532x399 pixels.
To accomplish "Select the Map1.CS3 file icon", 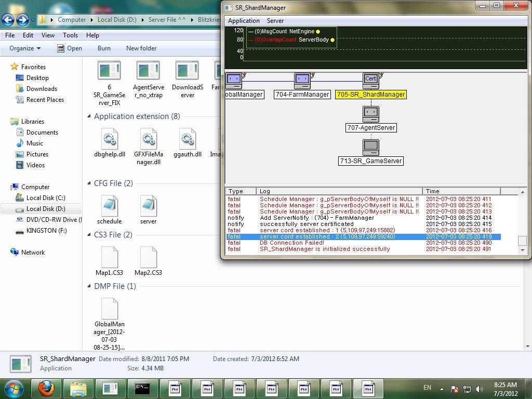I will coord(110,257).
